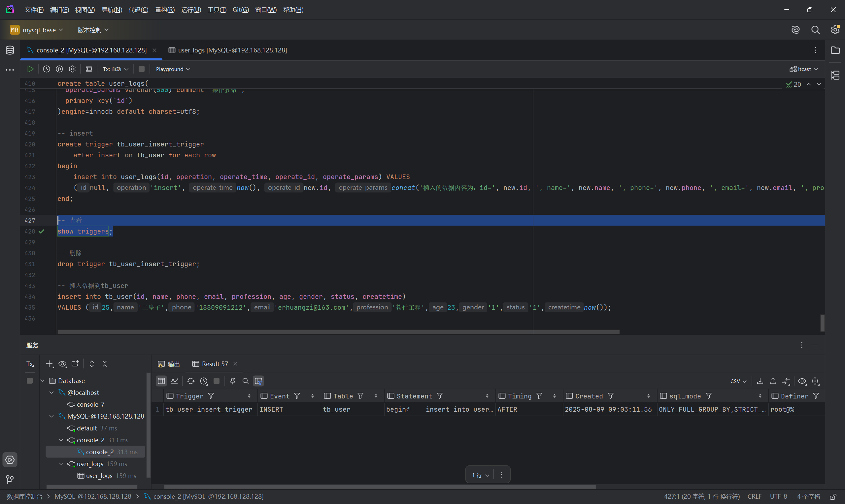Image resolution: width=845 pixels, height=504 pixels.
Task: Toggle the result grid table view button
Action: [161, 381]
